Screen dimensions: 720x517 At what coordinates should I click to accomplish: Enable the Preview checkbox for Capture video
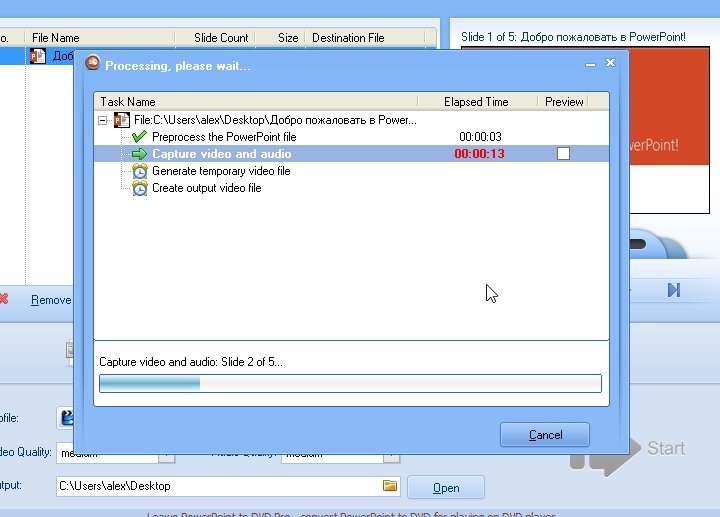coord(563,153)
